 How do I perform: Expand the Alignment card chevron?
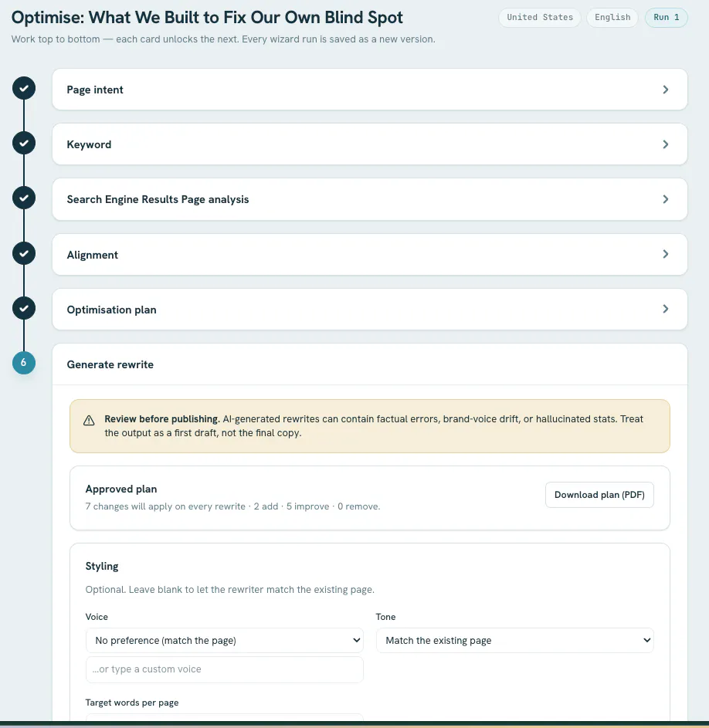(665, 254)
